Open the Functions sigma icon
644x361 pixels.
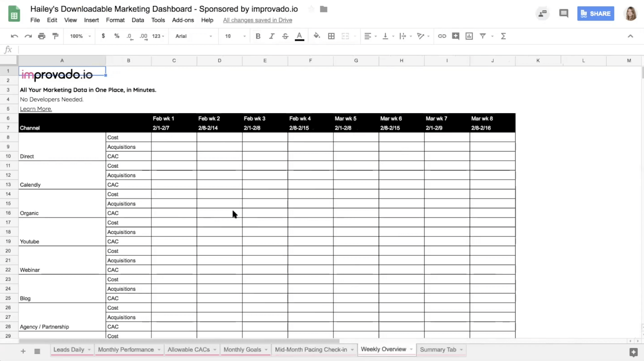(503, 36)
